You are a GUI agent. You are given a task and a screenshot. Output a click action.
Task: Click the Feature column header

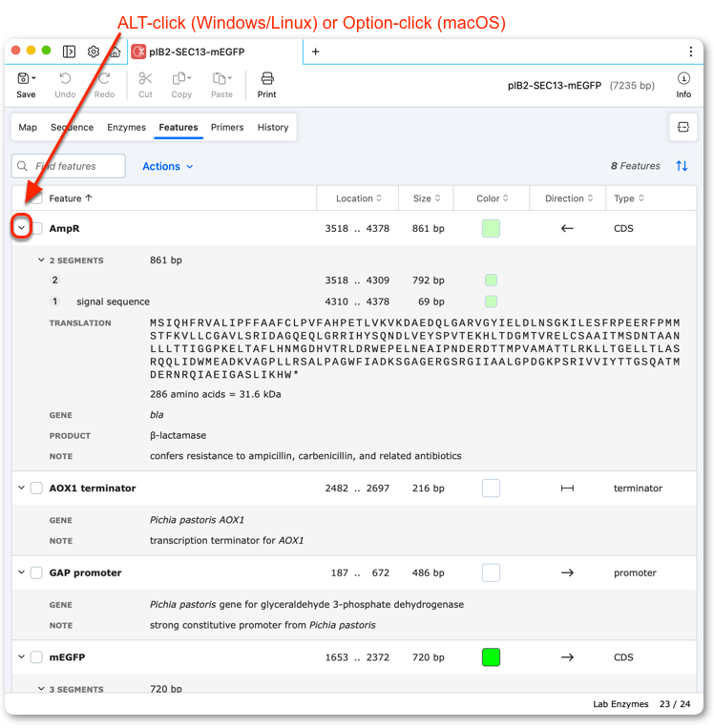71,198
